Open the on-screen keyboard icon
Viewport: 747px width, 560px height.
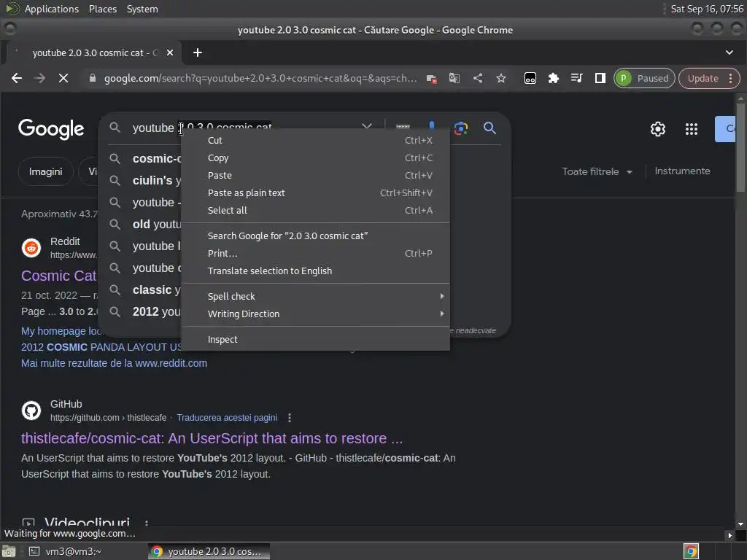[403, 126]
